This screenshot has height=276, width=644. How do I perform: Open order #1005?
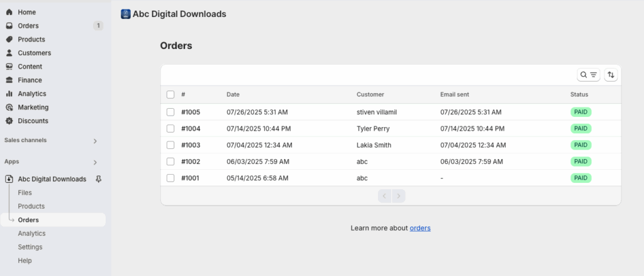point(191,112)
